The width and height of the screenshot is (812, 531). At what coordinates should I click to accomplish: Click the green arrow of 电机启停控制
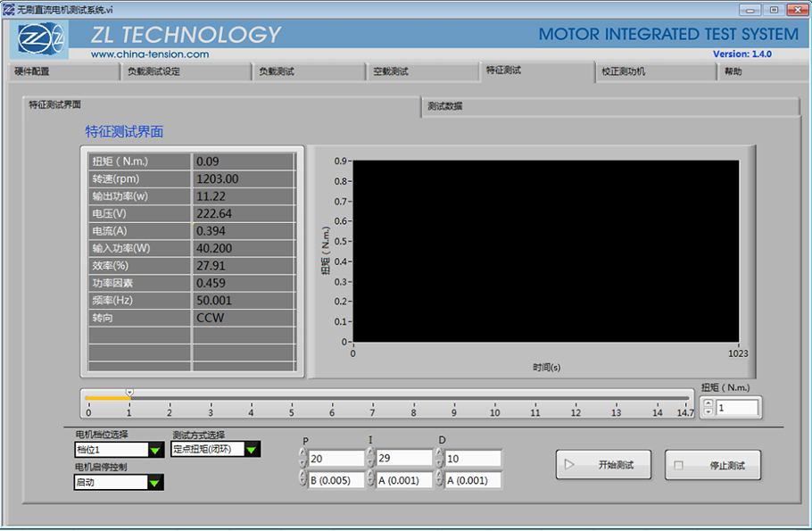point(155,483)
